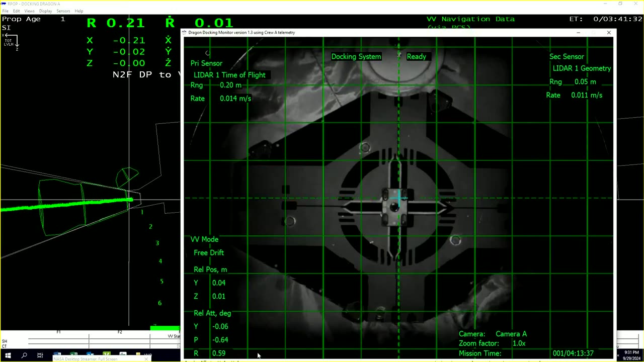Click the secondary range value 0.05 m
Screen dimensions: 644x362
tap(586, 82)
